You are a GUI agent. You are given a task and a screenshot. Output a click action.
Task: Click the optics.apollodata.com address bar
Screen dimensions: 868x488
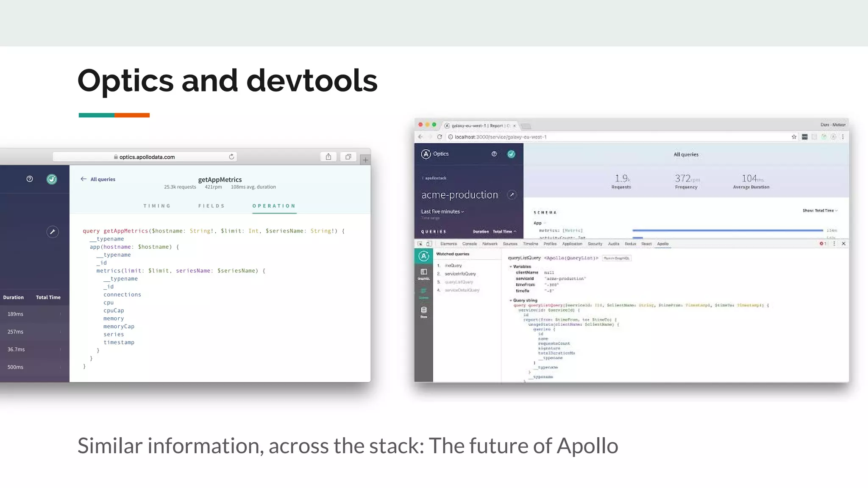(145, 157)
